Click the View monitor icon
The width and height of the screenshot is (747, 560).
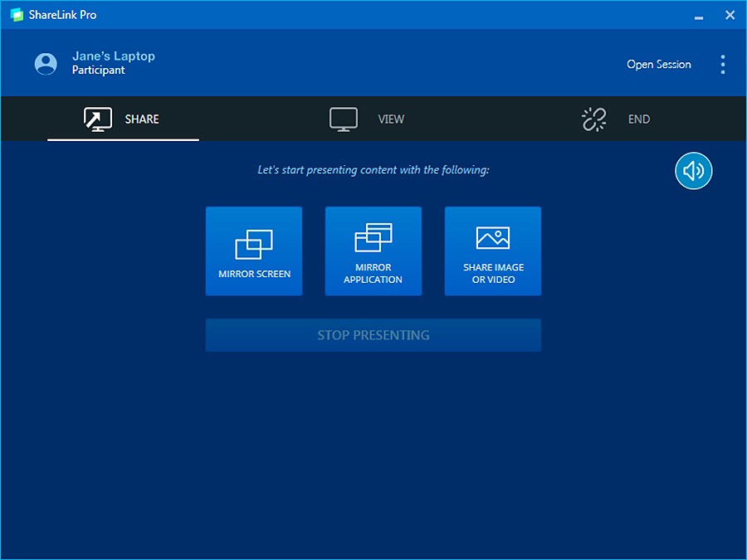tap(343, 119)
